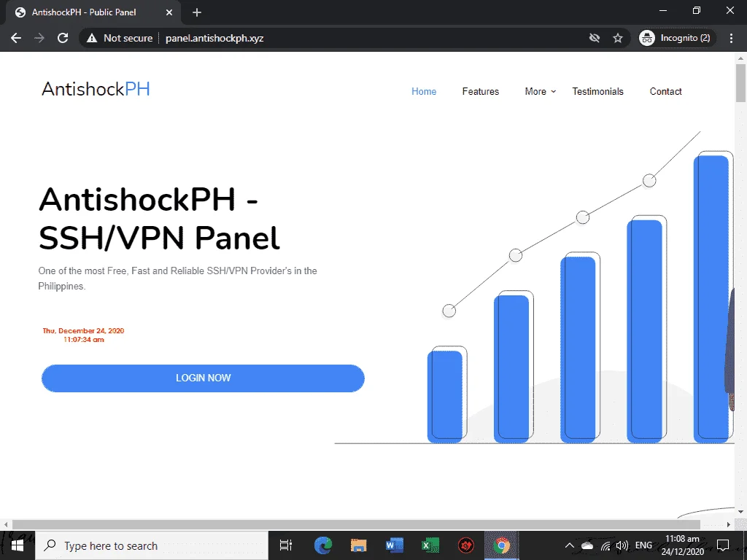747x560 pixels.
Task: Click the browser forward arrow
Action: (39, 38)
